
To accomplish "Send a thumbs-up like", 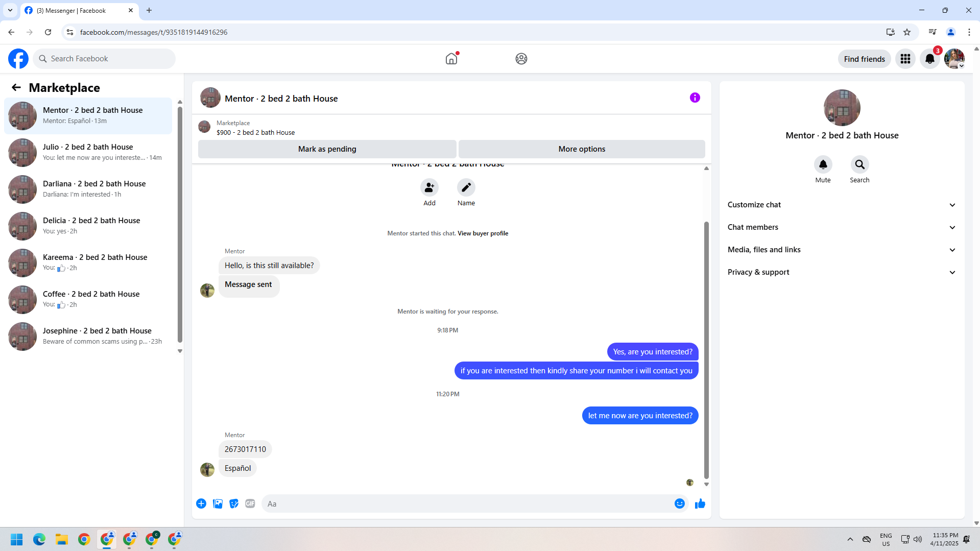I will [x=700, y=504].
